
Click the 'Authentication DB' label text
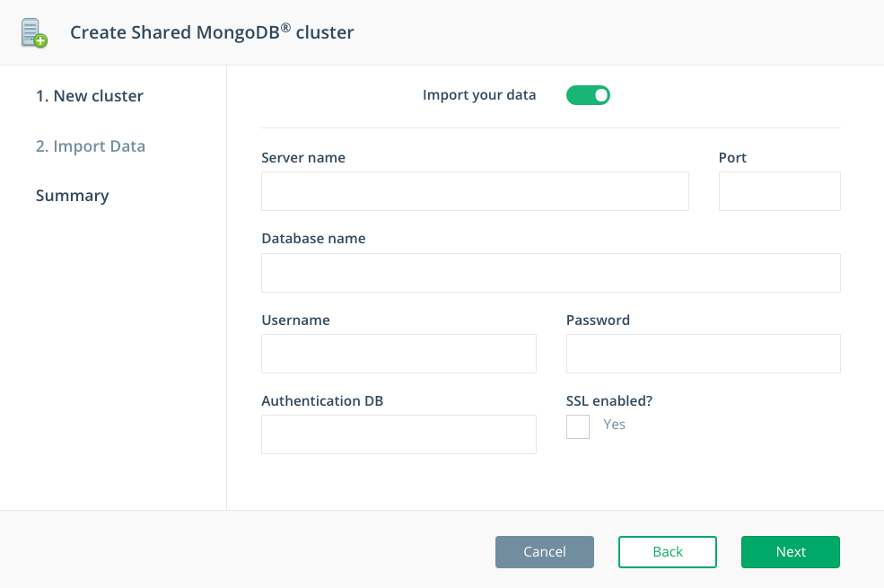coord(322,401)
